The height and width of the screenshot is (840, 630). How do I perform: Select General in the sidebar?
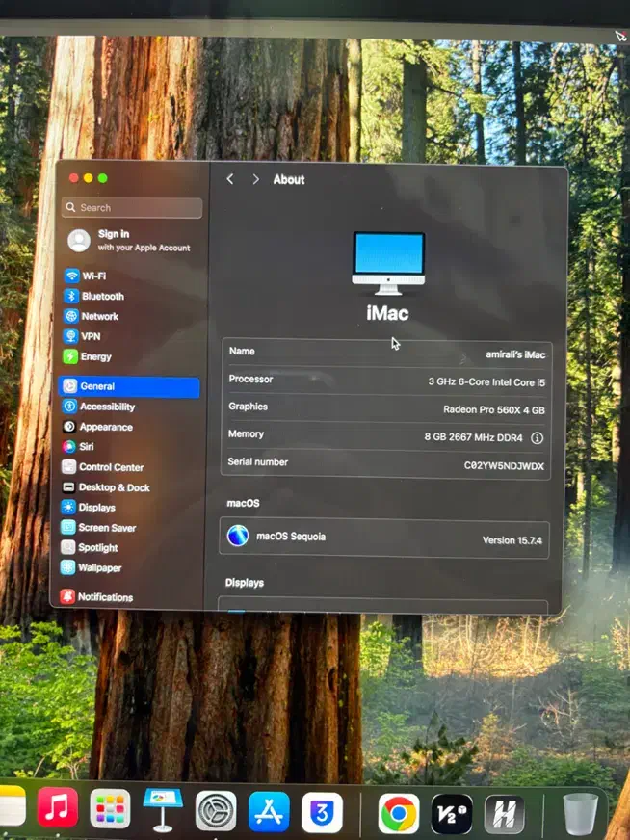click(129, 386)
